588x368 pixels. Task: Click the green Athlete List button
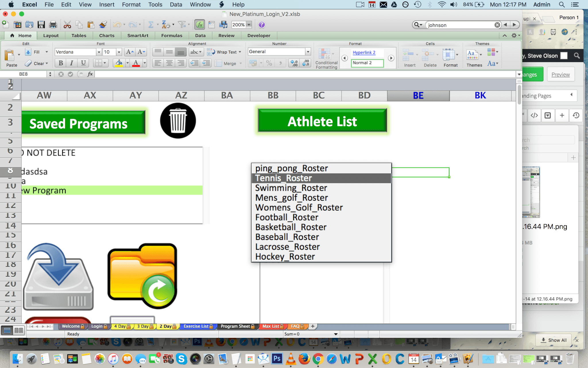322,121
